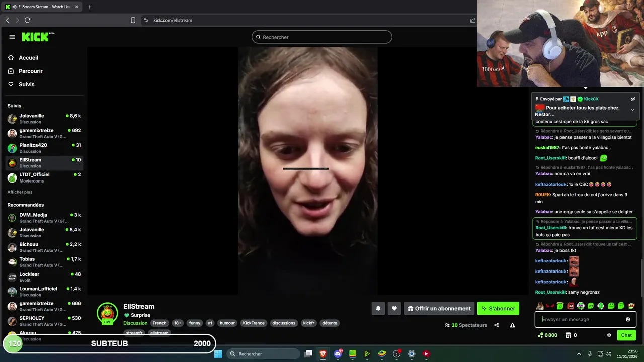Click the Rechercher search field on Kick
Screen dimensions: 644x362
(x=322, y=37)
